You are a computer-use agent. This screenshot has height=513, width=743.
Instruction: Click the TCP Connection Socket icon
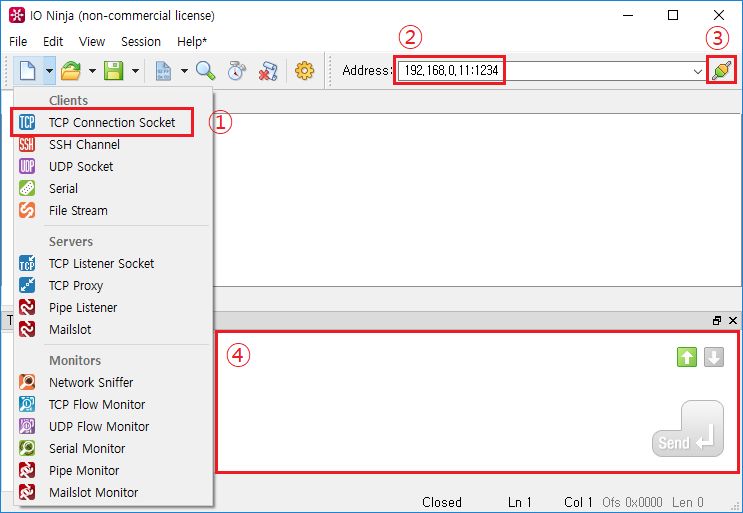click(x=27, y=122)
